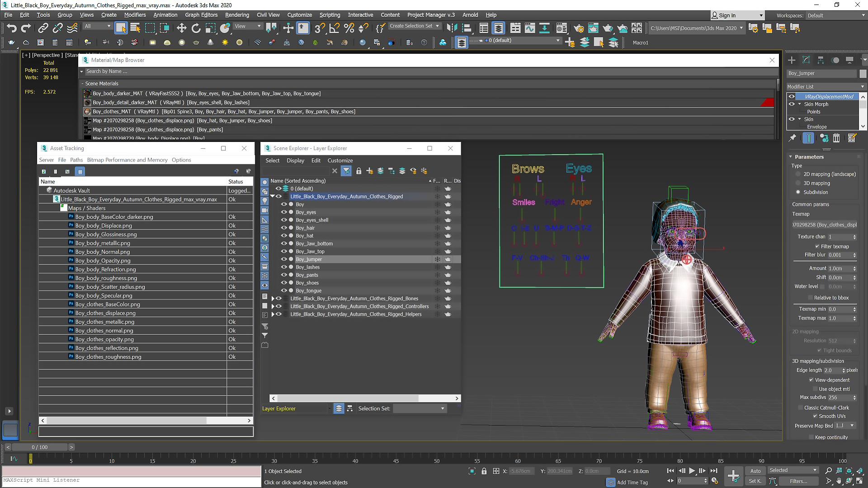The width and height of the screenshot is (868, 488).
Task: Go to Start frame button
Action: (x=670, y=471)
